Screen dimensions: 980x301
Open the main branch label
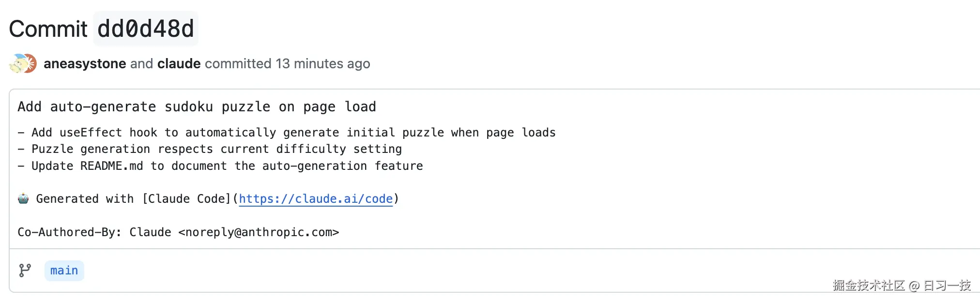64,271
